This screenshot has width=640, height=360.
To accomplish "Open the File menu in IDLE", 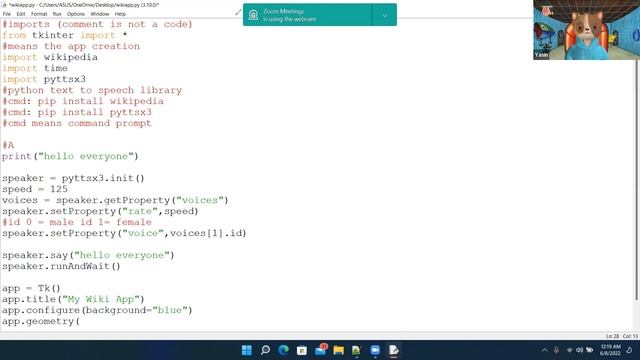I will pos(7,14).
